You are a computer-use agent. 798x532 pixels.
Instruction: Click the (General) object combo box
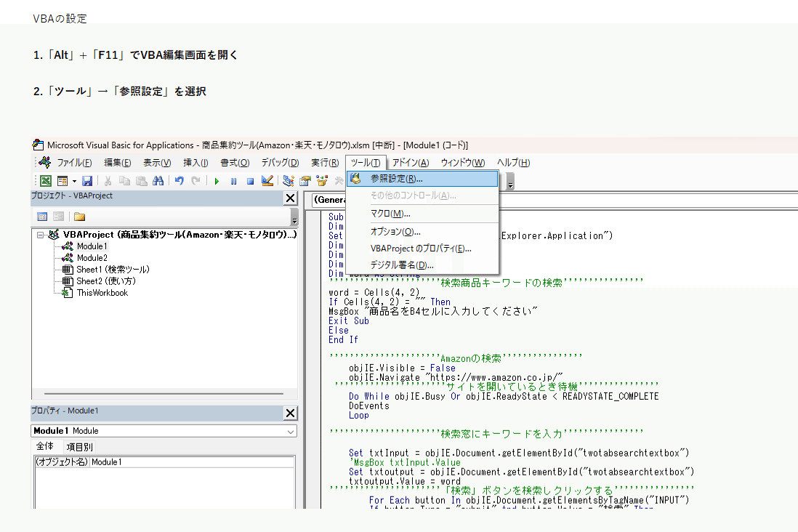pos(329,200)
